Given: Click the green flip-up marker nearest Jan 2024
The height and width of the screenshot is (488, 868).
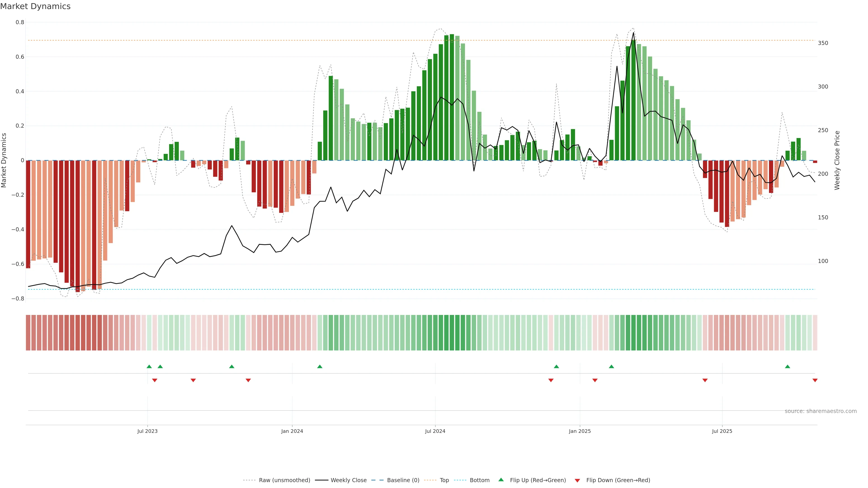Looking at the screenshot, I should coord(320,366).
